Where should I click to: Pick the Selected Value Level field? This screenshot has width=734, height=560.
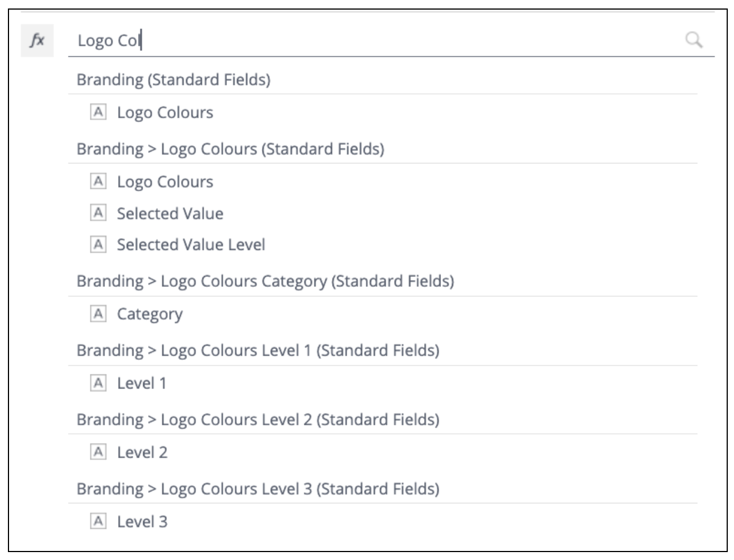191,244
